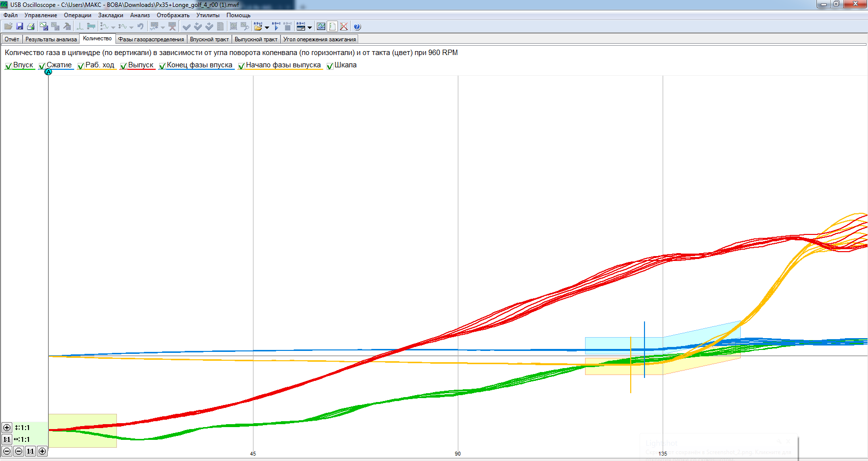Click the blue chart view toolbar icon

[x=321, y=27]
